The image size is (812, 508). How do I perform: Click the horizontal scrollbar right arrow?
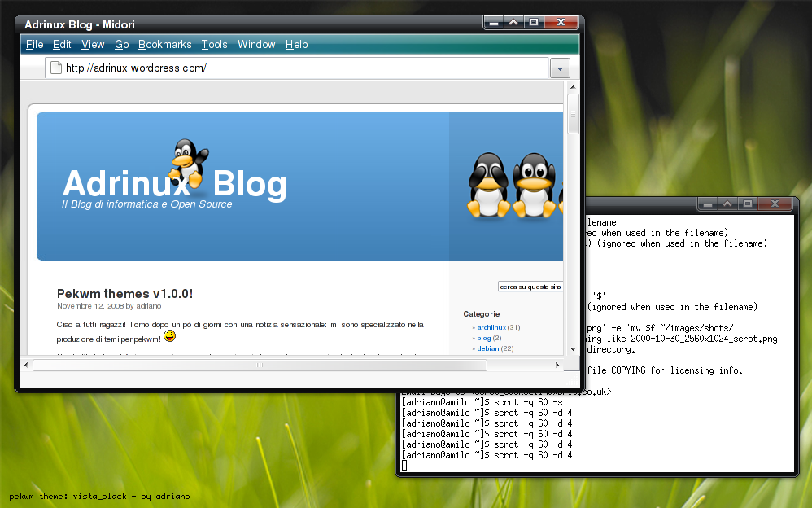click(x=557, y=365)
